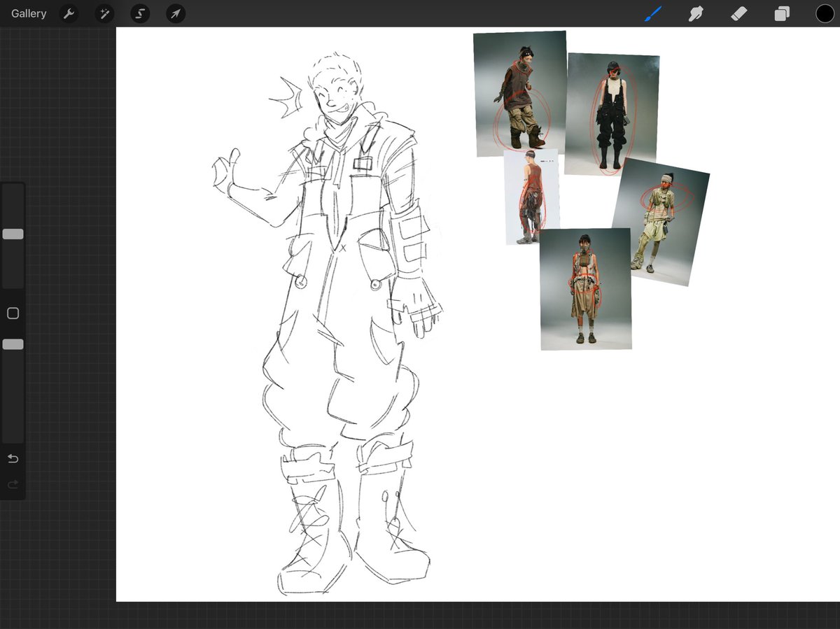Screen dimensions: 840x629
Task: Open the Layers panel
Action: point(782,13)
